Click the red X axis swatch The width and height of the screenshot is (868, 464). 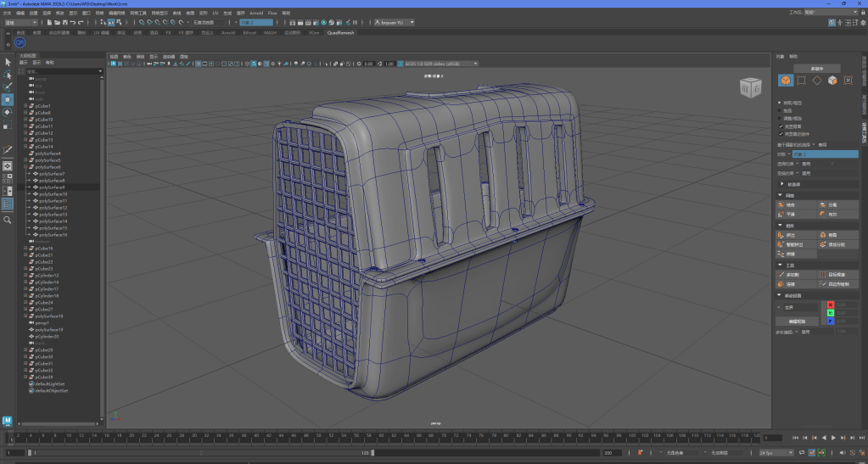tap(831, 305)
